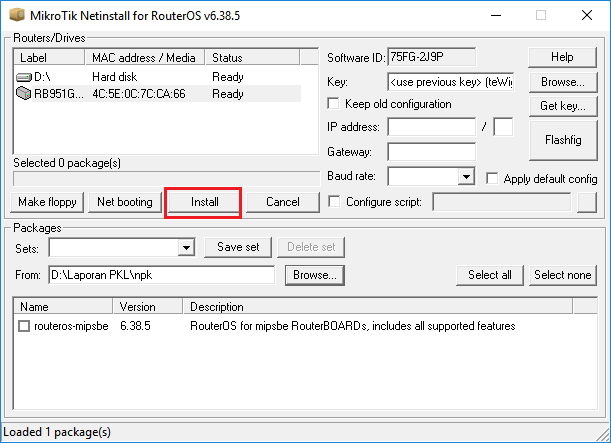611x443 pixels.
Task: Click the Make floppy button
Action: tap(47, 202)
